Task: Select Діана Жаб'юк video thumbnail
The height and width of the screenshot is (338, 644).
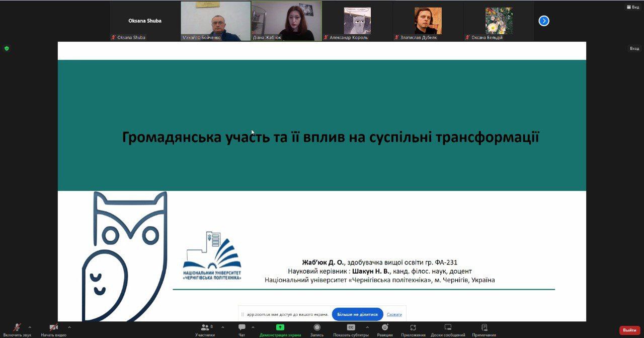Action: [286, 21]
